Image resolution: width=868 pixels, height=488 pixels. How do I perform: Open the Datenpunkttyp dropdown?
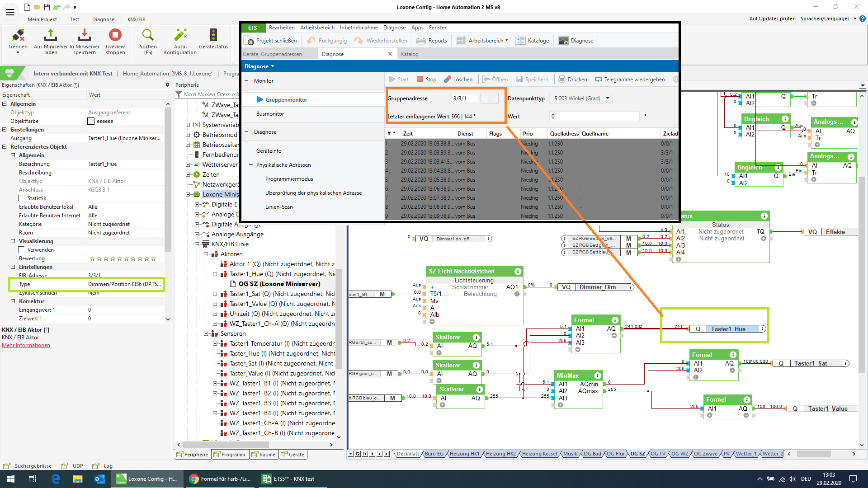[x=607, y=99]
